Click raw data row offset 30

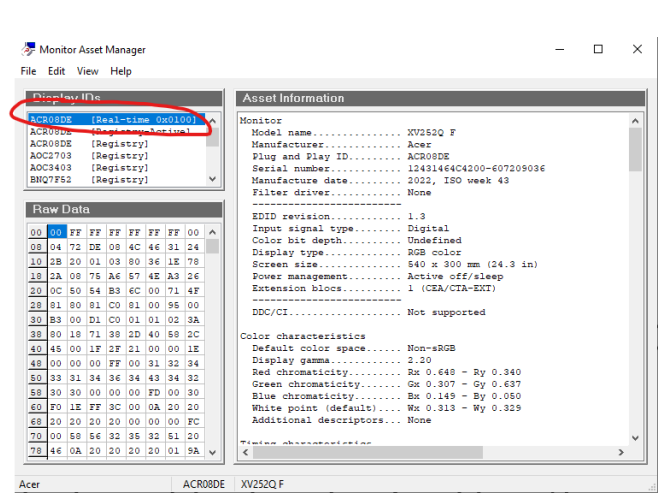click(36, 320)
